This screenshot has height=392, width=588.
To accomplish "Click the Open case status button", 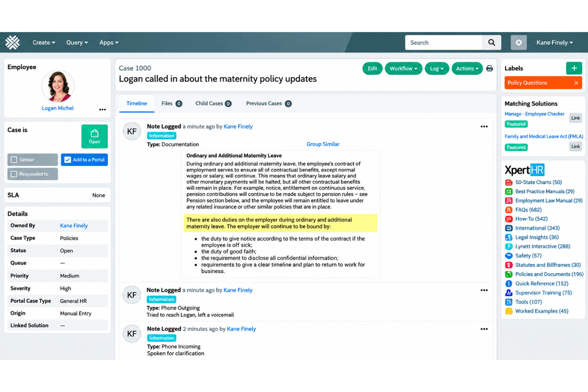I will click(95, 136).
